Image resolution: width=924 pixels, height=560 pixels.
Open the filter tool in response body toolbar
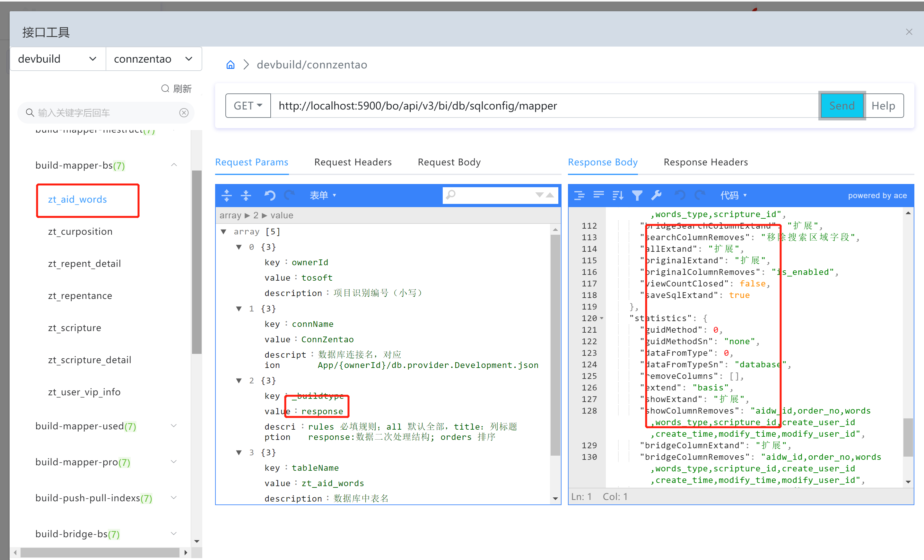pyautogui.click(x=637, y=195)
